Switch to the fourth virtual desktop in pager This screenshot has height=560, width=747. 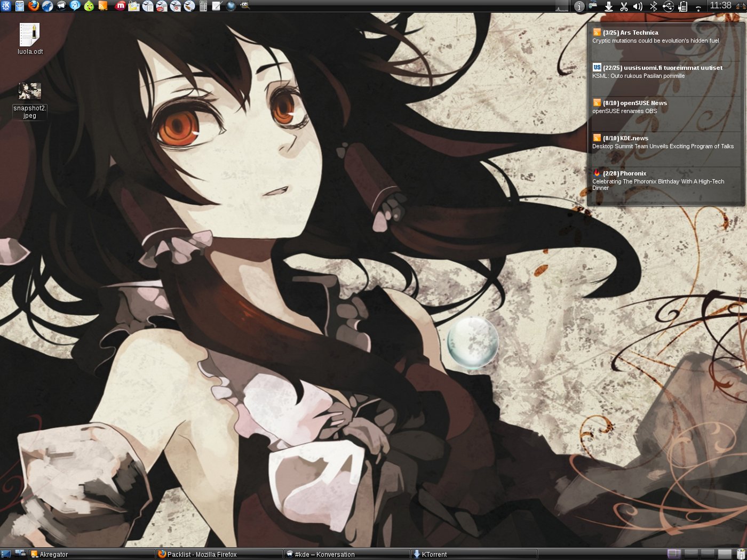tap(725, 554)
